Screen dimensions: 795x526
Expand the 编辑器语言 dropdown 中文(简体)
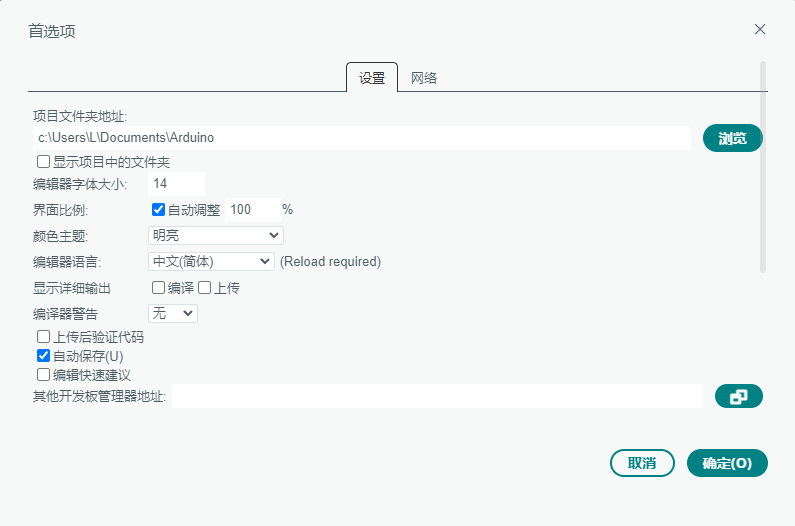point(210,262)
